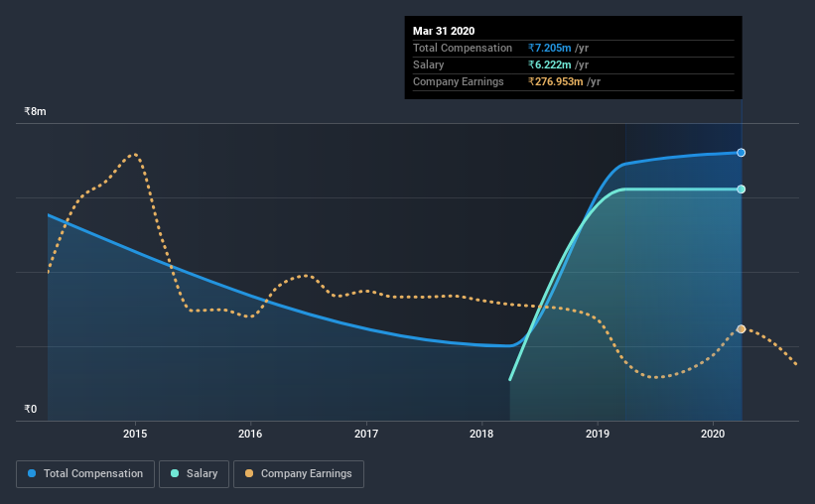
Task: Click the blue Total Compensation data point marker
Action: [x=742, y=153]
